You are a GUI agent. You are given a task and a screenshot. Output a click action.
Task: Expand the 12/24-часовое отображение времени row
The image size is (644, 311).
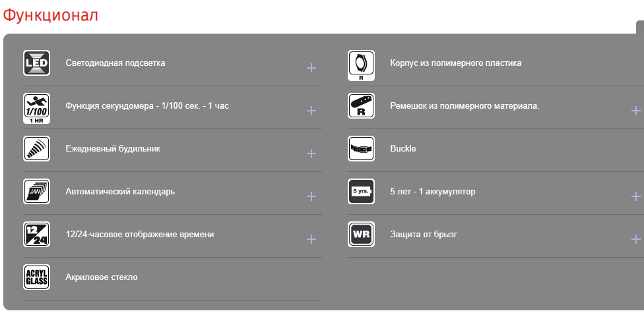click(311, 239)
